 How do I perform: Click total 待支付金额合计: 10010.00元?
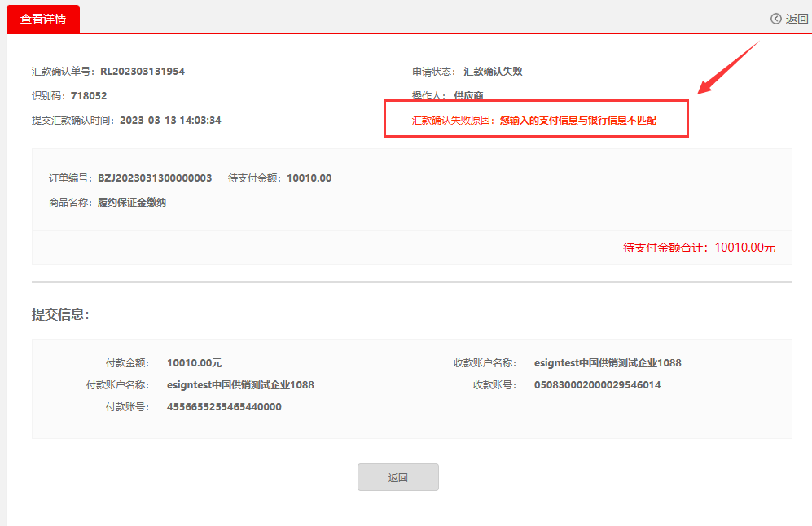coord(699,248)
